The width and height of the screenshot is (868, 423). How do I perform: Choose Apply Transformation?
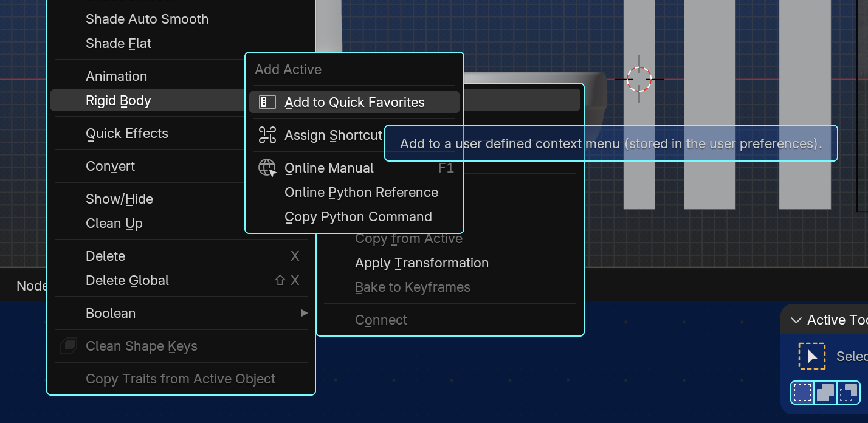click(422, 263)
